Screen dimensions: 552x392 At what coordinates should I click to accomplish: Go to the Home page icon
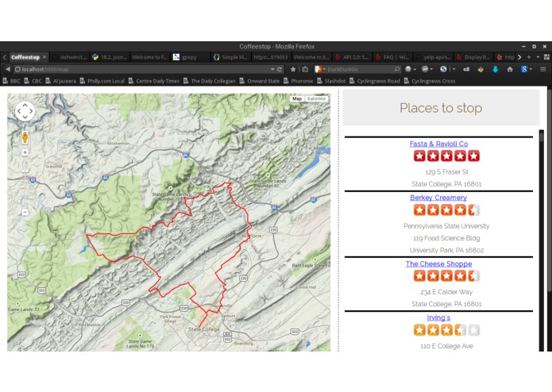point(509,69)
